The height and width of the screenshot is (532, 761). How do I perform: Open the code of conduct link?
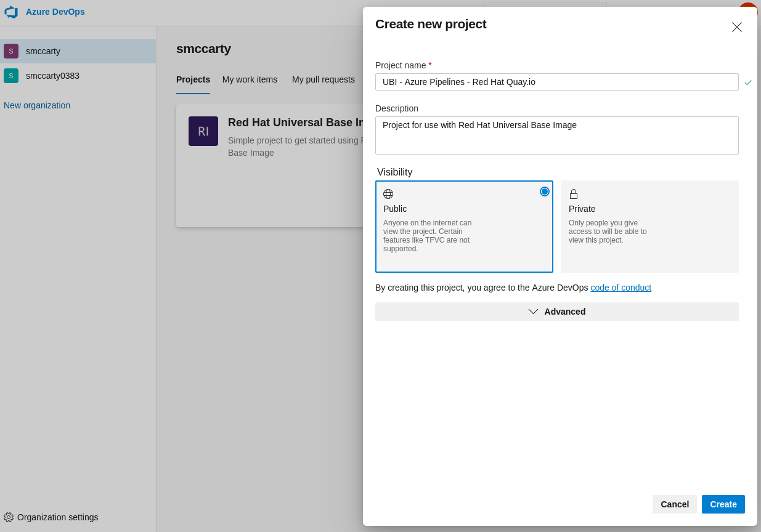point(621,288)
